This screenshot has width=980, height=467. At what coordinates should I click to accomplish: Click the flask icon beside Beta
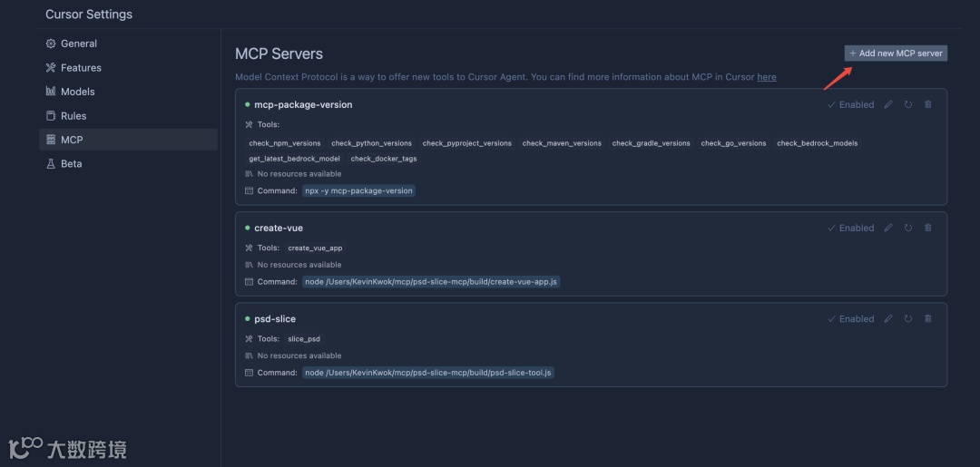pyautogui.click(x=51, y=163)
